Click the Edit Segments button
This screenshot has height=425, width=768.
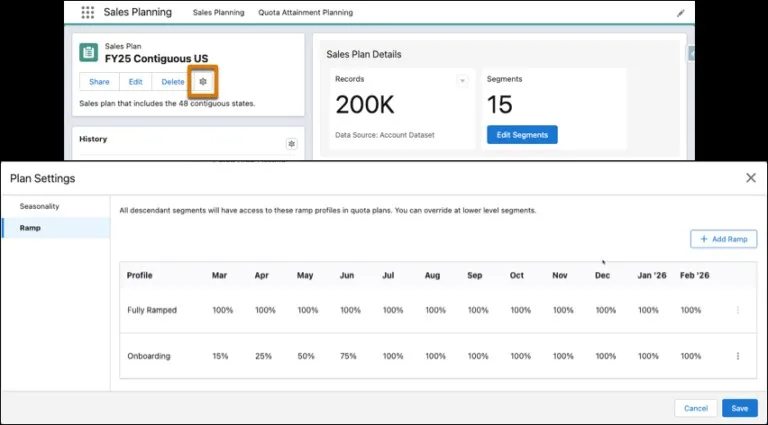[522, 134]
